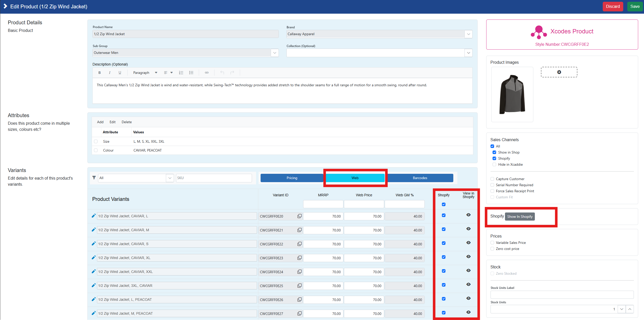The height and width of the screenshot is (320, 644).
Task: Switch to the Pricing tab
Action: pos(292,178)
